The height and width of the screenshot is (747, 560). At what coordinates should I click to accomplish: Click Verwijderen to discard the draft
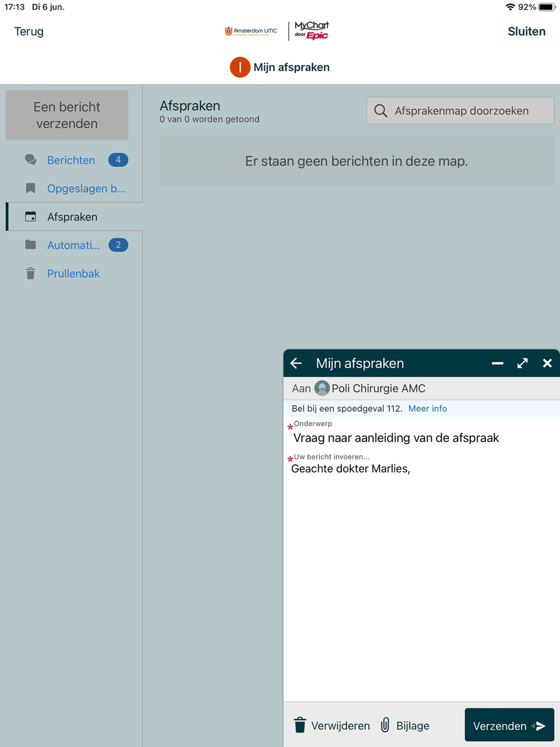(340, 726)
